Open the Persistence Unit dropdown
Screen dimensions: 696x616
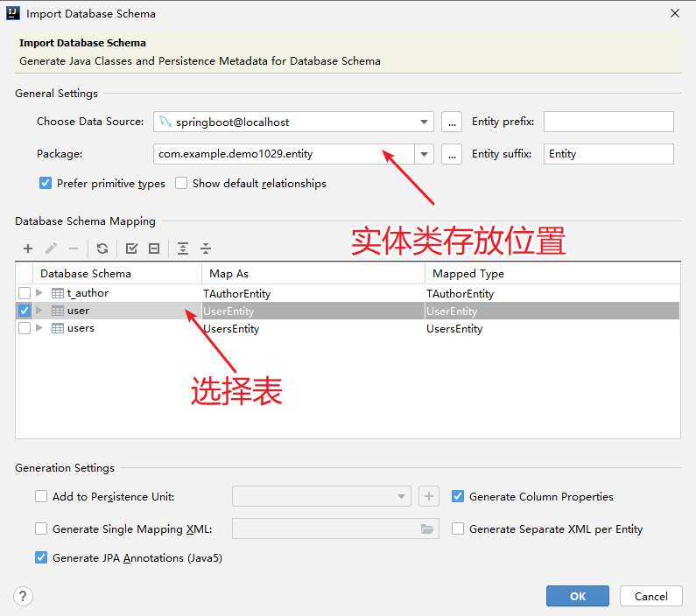point(321,496)
